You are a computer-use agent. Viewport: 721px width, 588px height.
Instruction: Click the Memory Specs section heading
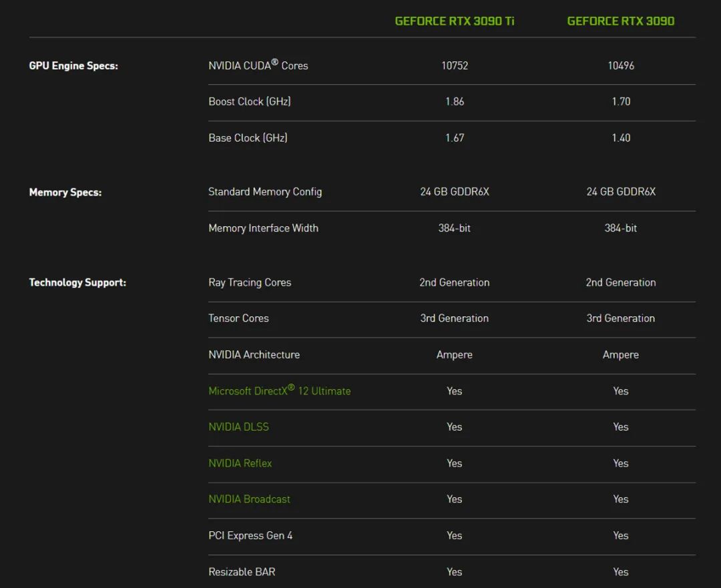tap(65, 192)
